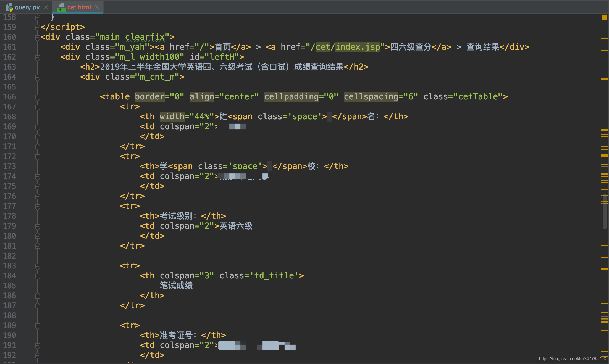Fold the div m_cnt_m block at line 164
This screenshot has height=364, width=609.
pos(38,77)
